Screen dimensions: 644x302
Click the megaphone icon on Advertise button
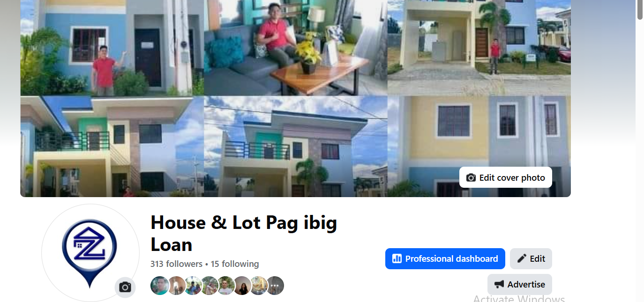click(499, 284)
